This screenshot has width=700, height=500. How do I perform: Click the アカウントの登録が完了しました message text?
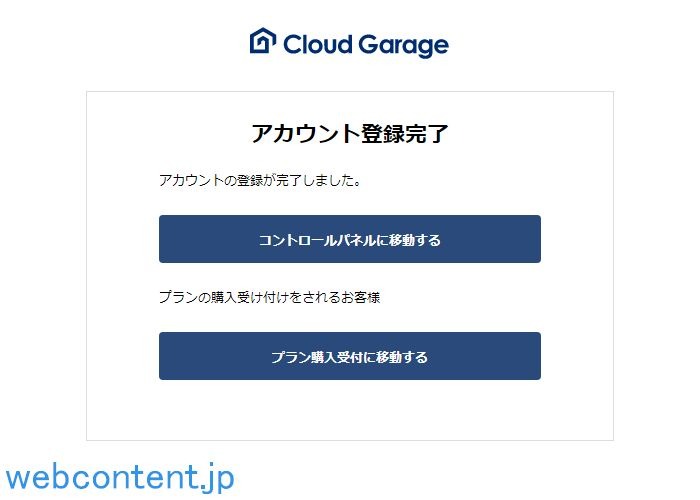point(260,181)
